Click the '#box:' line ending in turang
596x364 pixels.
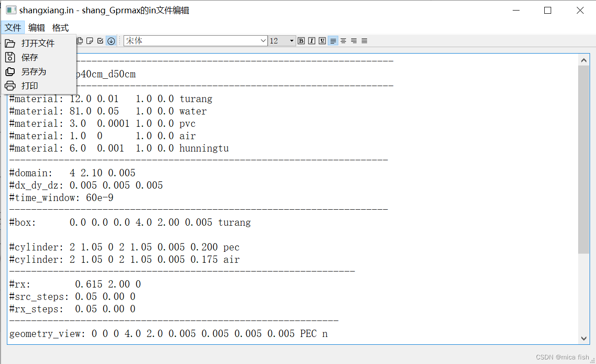130,223
